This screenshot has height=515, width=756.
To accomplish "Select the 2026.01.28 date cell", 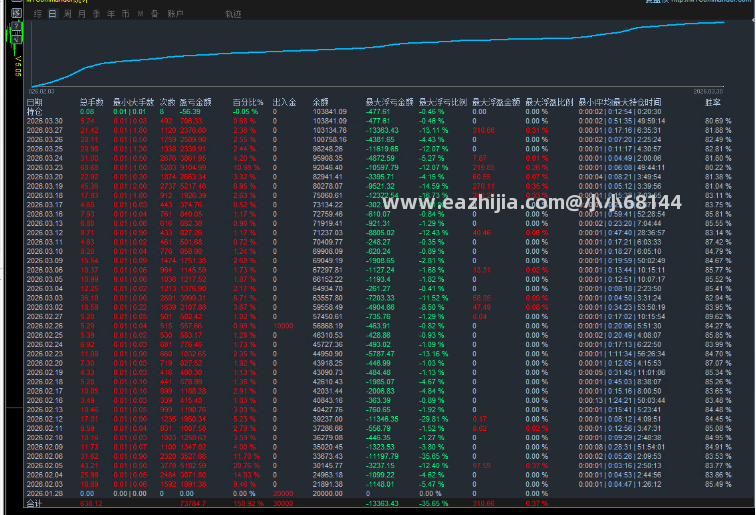I will tap(44, 494).
